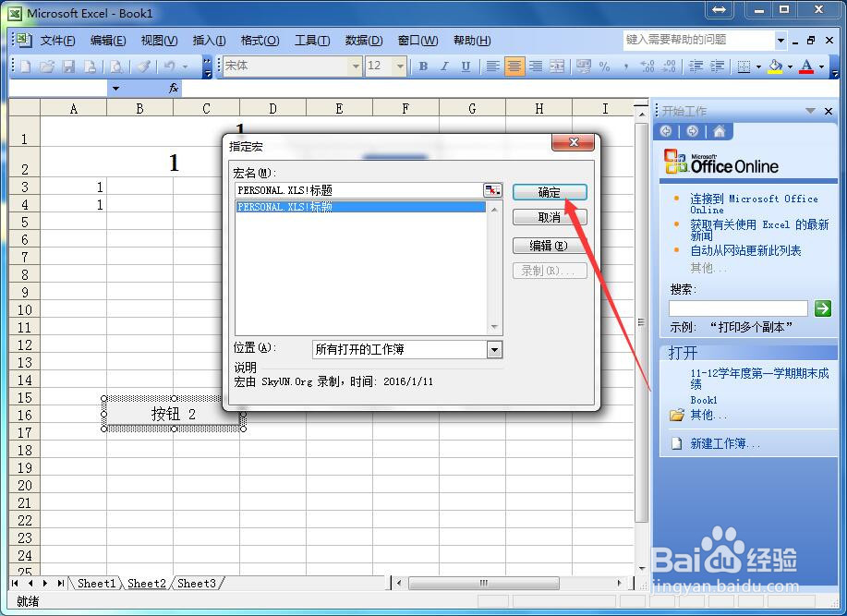The width and height of the screenshot is (847, 616).
Task: Click Increase Decimal icon
Action: tap(647, 66)
